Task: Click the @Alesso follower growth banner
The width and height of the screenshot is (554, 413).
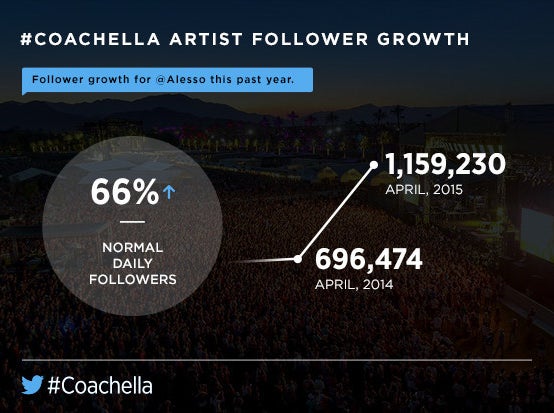Action: click(167, 81)
